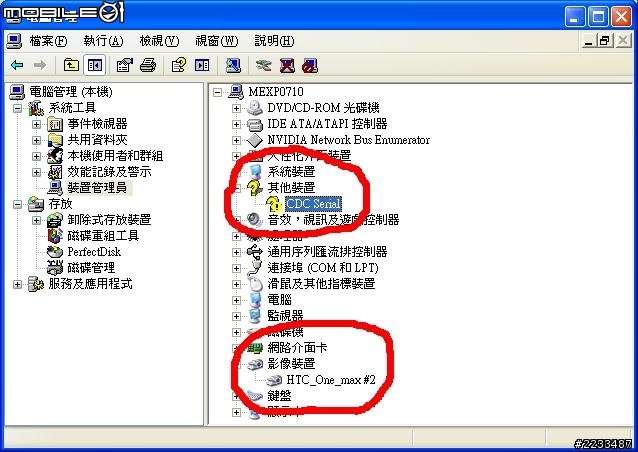The width and height of the screenshot is (638, 452).
Task: Select HTC_One_max #2 device
Action: pyautogui.click(x=331, y=380)
